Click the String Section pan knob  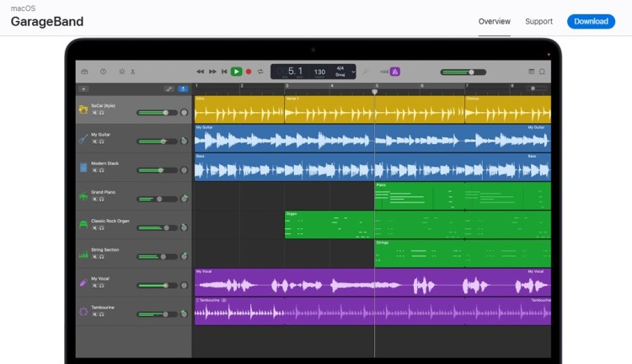[185, 256]
